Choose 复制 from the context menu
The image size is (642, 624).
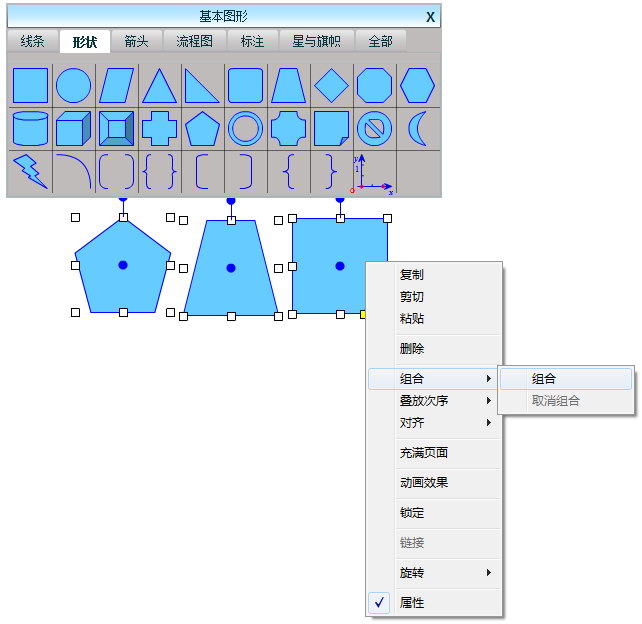[x=411, y=275]
